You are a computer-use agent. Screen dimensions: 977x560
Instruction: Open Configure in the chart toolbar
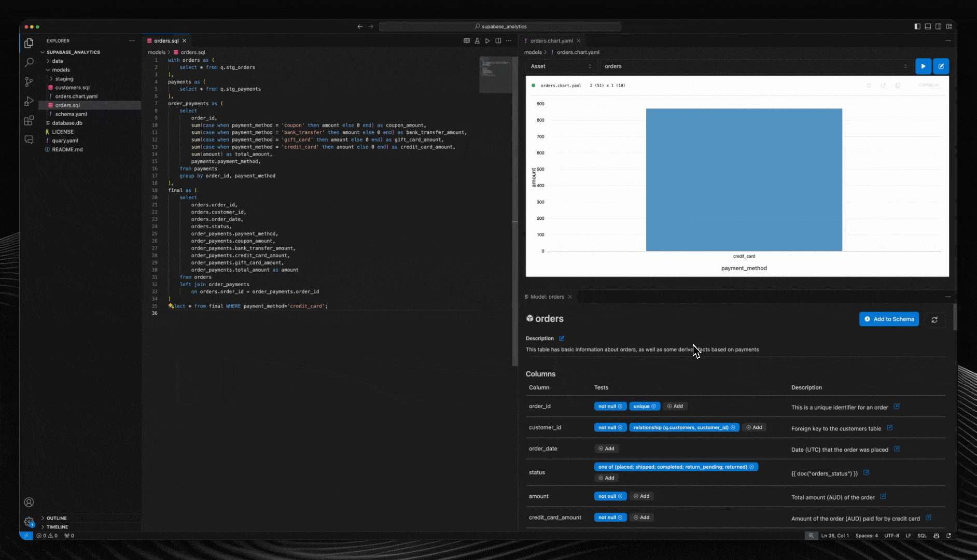coord(928,85)
